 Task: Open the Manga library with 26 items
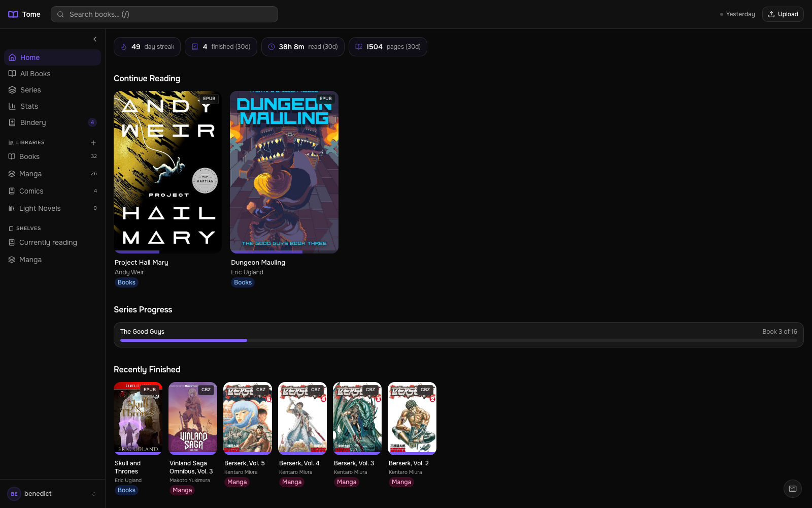(52, 174)
